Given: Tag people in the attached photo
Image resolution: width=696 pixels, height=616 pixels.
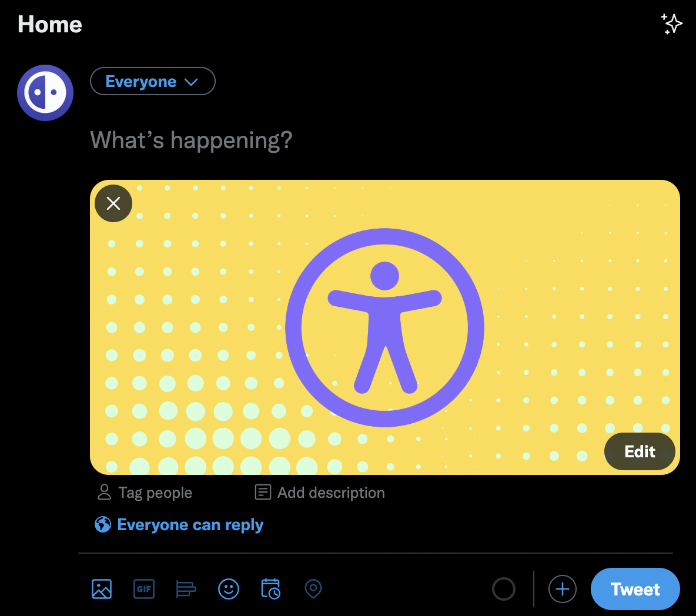Looking at the screenshot, I should [x=143, y=492].
